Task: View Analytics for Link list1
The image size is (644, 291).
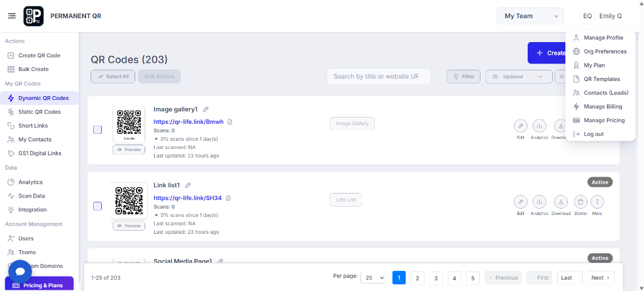Action: (539, 202)
